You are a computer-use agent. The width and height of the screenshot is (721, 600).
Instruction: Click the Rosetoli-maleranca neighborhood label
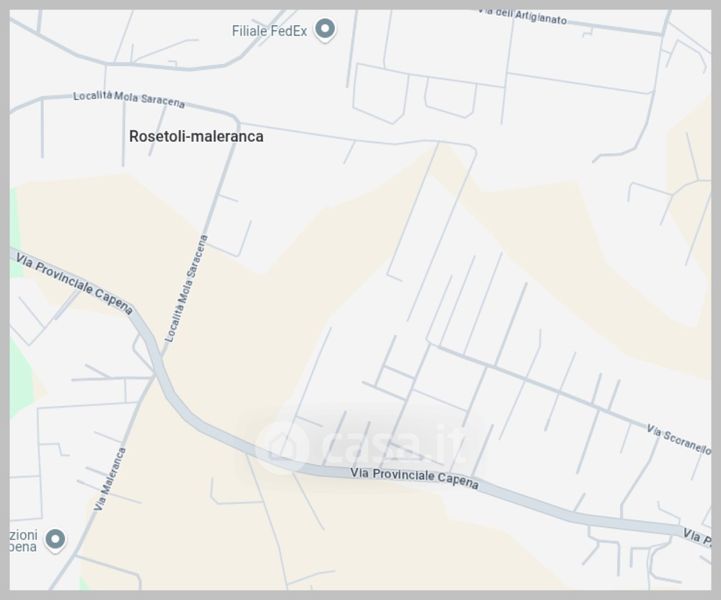[x=196, y=136]
